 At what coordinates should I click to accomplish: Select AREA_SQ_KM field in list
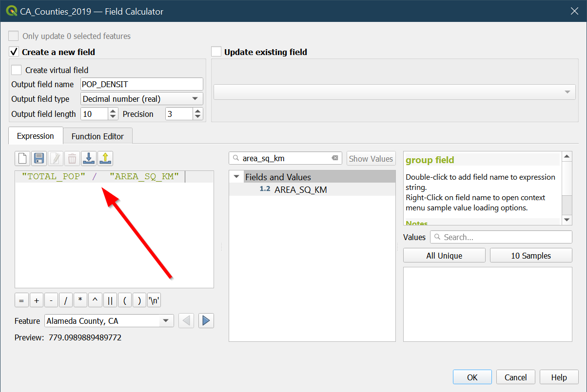coord(300,190)
